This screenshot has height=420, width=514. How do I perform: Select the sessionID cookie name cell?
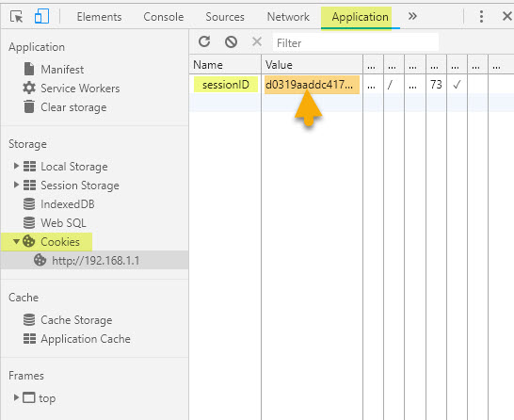[x=226, y=85]
